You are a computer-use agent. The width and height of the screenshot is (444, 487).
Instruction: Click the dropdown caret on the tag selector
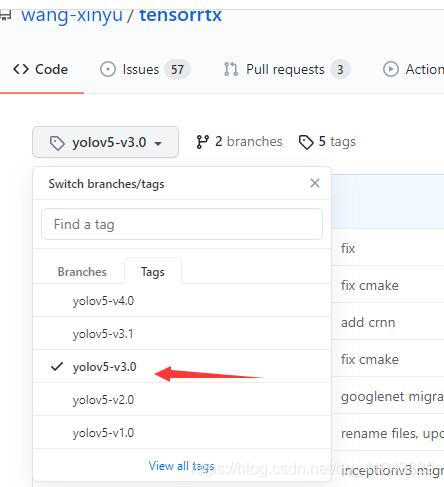tap(158, 144)
